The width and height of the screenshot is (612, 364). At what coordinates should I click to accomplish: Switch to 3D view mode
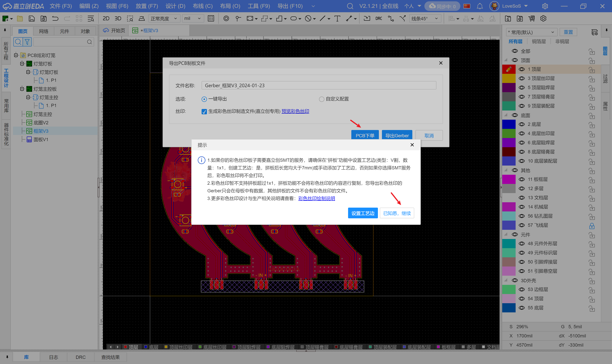(x=118, y=18)
